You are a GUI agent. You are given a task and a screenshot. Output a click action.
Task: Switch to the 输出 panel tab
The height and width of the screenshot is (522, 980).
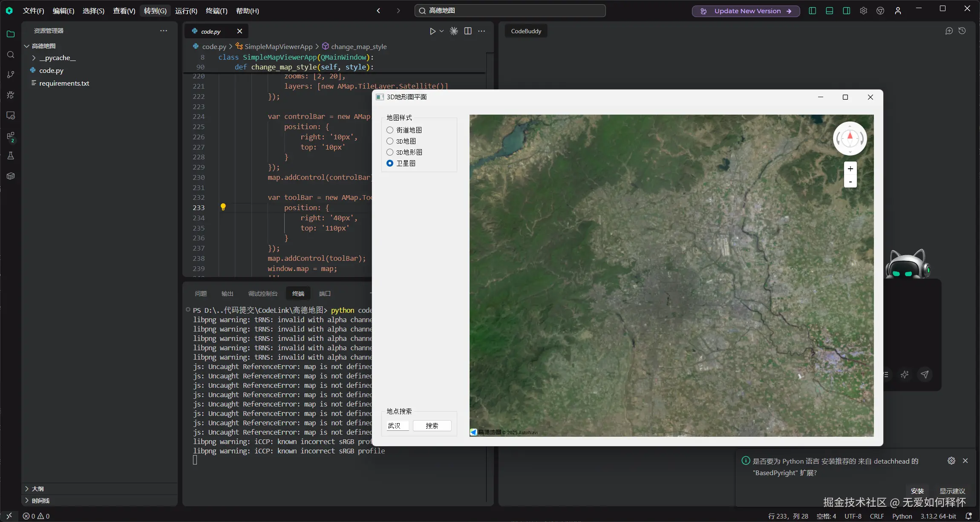(227, 294)
